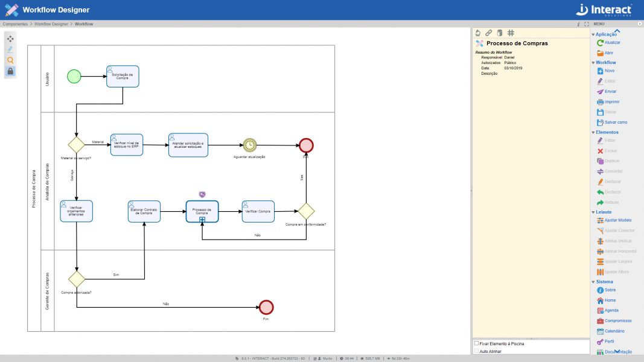
Task: Collapse the MENU panel with arrow button
Action: pyautogui.click(x=640, y=24)
